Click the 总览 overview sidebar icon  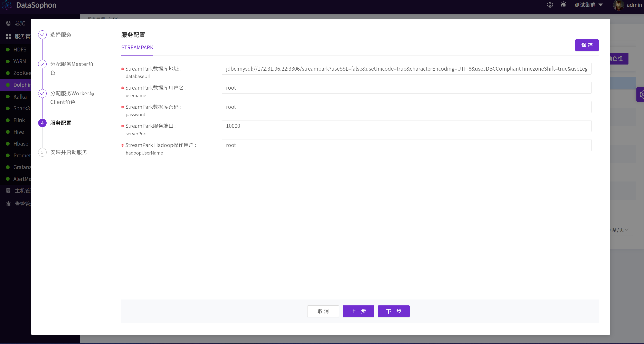click(8, 23)
